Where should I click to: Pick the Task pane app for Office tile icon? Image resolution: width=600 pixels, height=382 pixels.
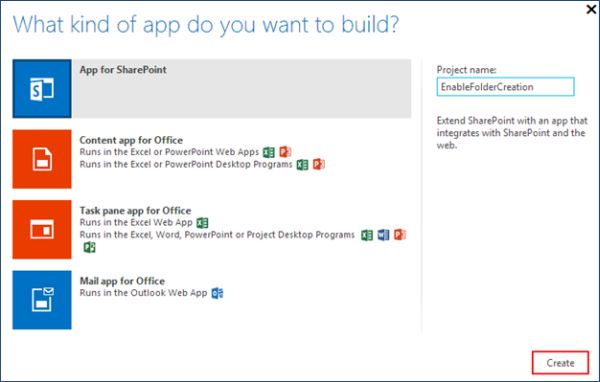pyautogui.click(x=42, y=229)
